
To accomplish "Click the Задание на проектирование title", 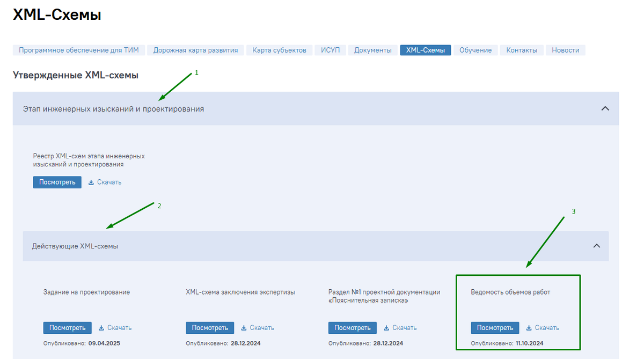I will pyautogui.click(x=87, y=292).
